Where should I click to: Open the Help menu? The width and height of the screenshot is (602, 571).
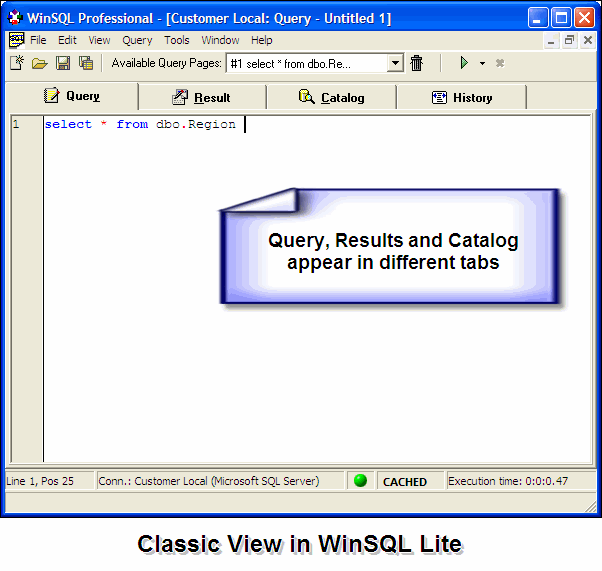[261, 40]
